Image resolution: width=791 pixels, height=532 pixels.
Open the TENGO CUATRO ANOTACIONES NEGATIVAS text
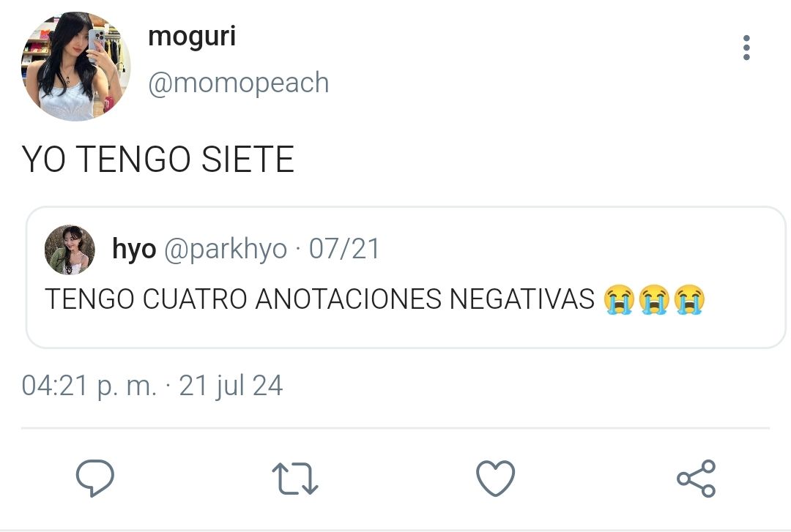click(x=320, y=299)
